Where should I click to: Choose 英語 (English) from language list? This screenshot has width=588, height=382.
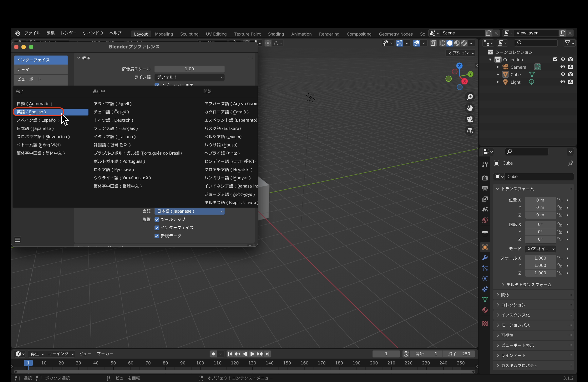pos(51,112)
